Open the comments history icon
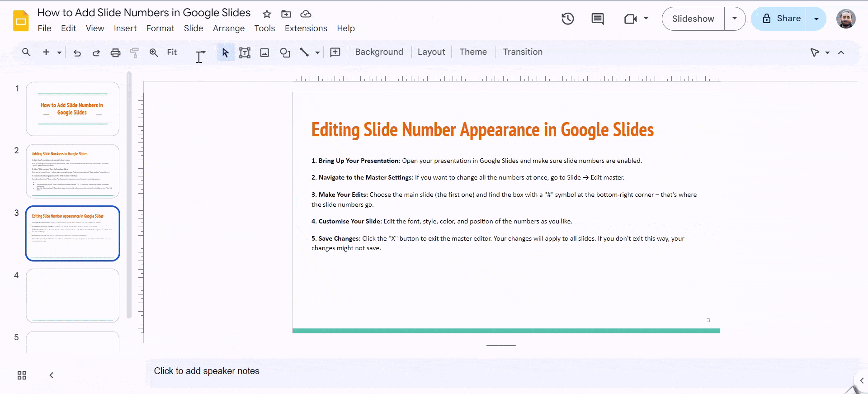Viewport: 868px width, 394px height. [x=597, y=19]
